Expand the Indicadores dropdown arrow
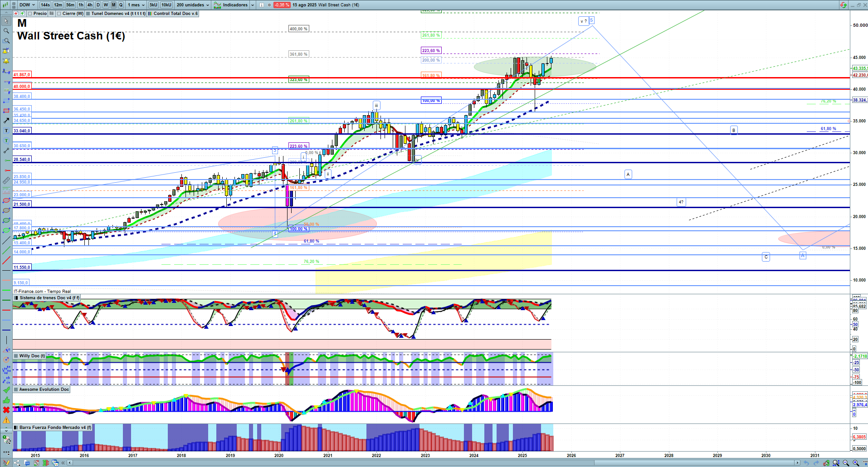868x467 pixels. 252,5
